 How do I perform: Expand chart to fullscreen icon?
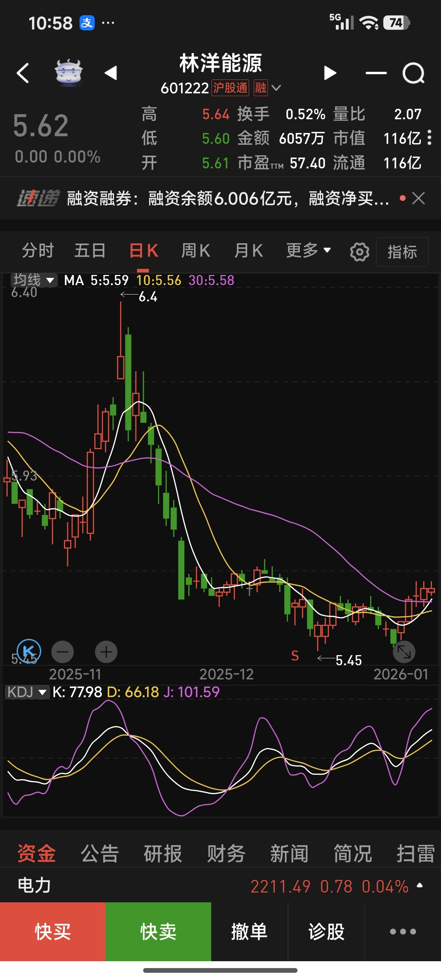coord(404,652)
